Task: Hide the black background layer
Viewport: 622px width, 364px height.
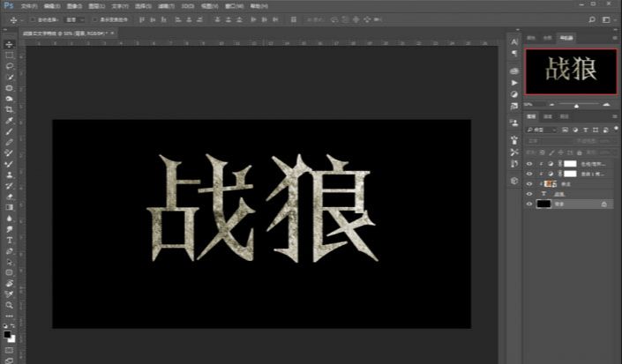Action: [x=529, y=204]
